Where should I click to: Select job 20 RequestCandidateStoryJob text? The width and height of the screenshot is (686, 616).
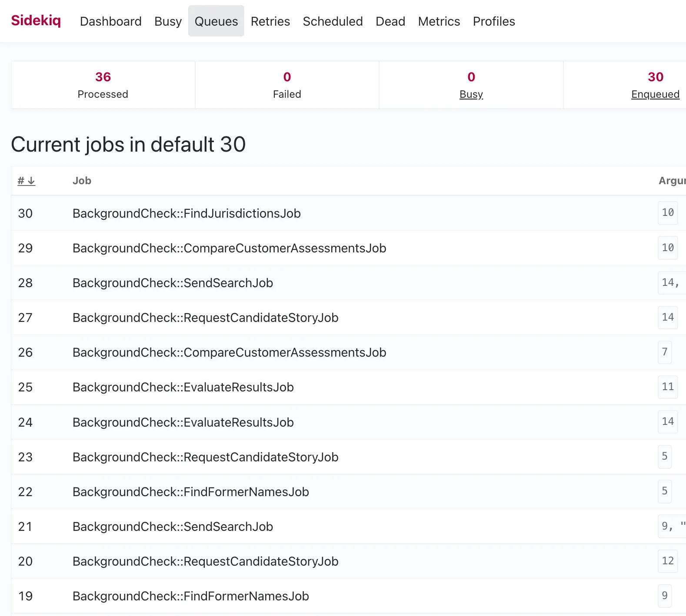(206, 561)
